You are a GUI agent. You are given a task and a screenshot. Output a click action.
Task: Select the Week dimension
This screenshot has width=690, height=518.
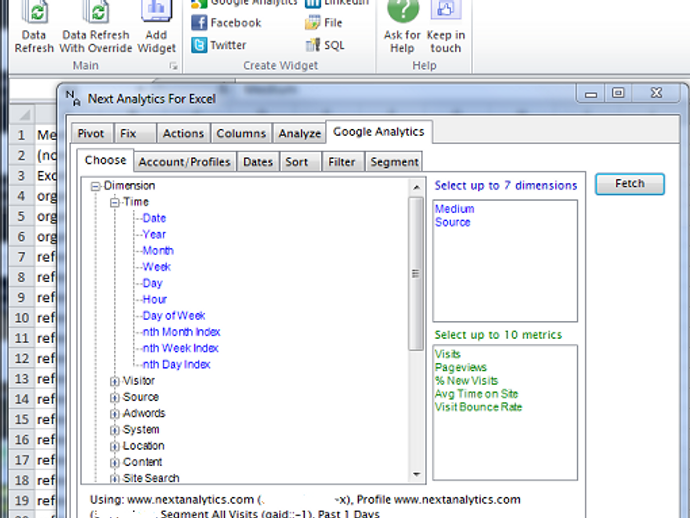pos(157,267)
